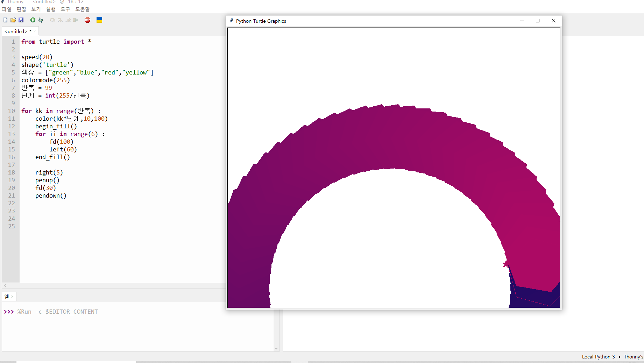Click the shell scrollbar down arrow
Screen dimensions: 644x363
tap(276, 348)
